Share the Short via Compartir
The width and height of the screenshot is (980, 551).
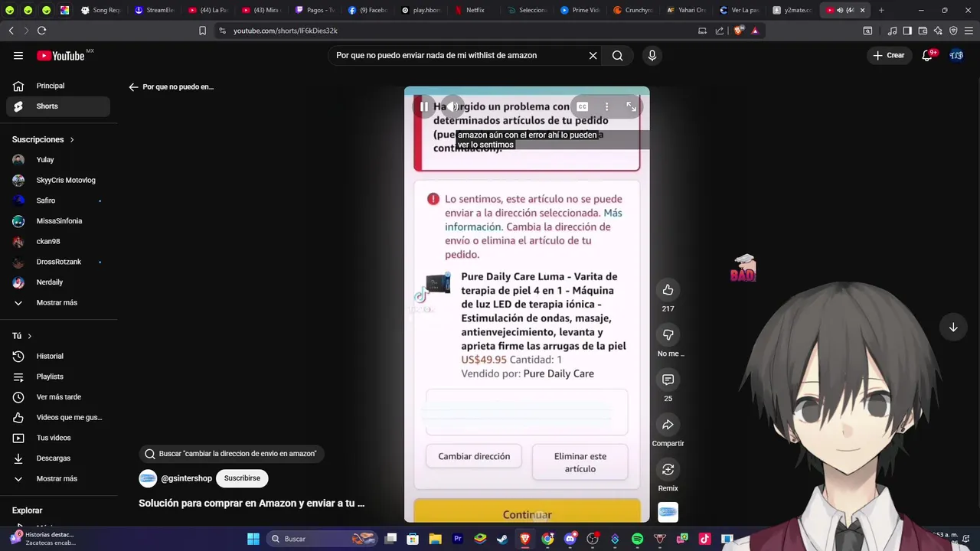click(668, 425)
